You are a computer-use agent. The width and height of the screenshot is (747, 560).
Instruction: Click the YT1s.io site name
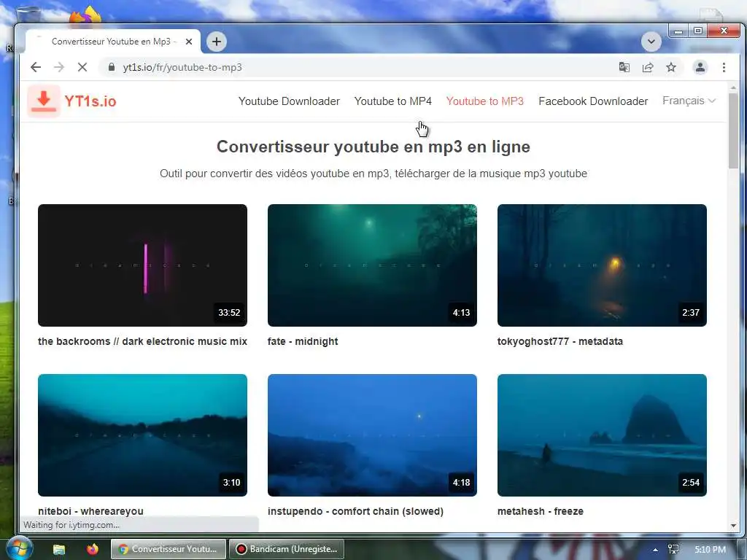pos(90,101)
